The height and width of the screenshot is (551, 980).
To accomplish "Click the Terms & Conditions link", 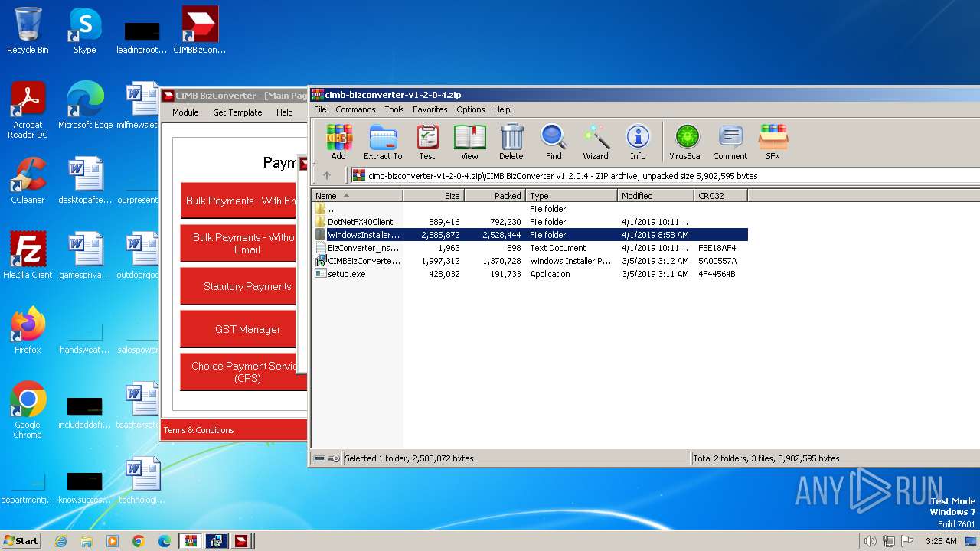I will (198, 430).
